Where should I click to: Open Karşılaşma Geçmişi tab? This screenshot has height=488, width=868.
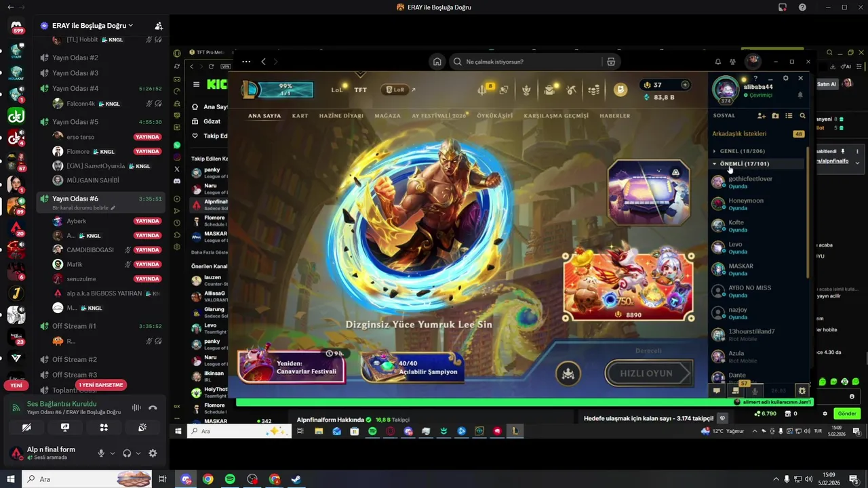point(556,116)
